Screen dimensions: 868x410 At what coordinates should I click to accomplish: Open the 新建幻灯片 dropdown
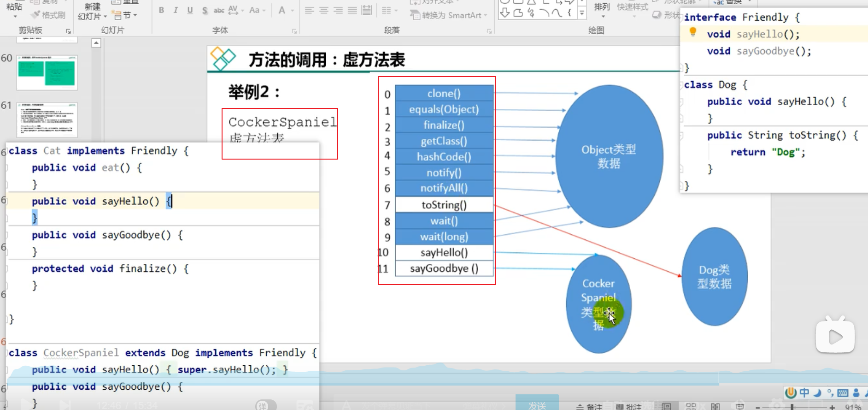(x=92, y=12)
